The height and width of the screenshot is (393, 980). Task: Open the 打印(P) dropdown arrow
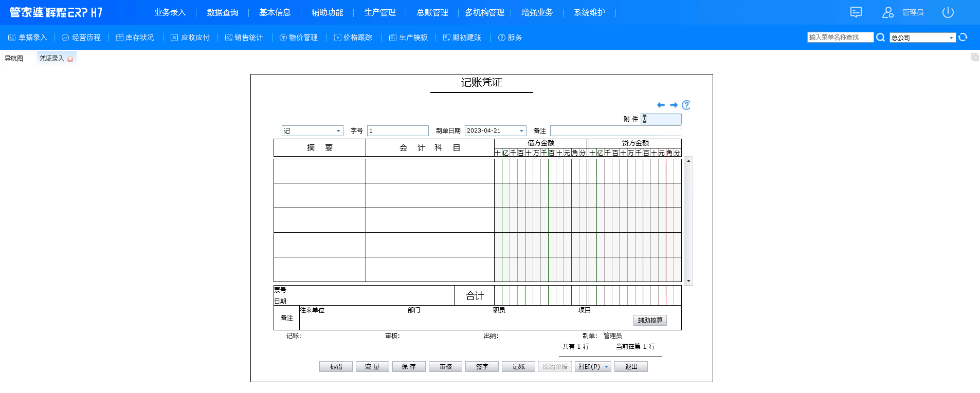pos(607,367)
